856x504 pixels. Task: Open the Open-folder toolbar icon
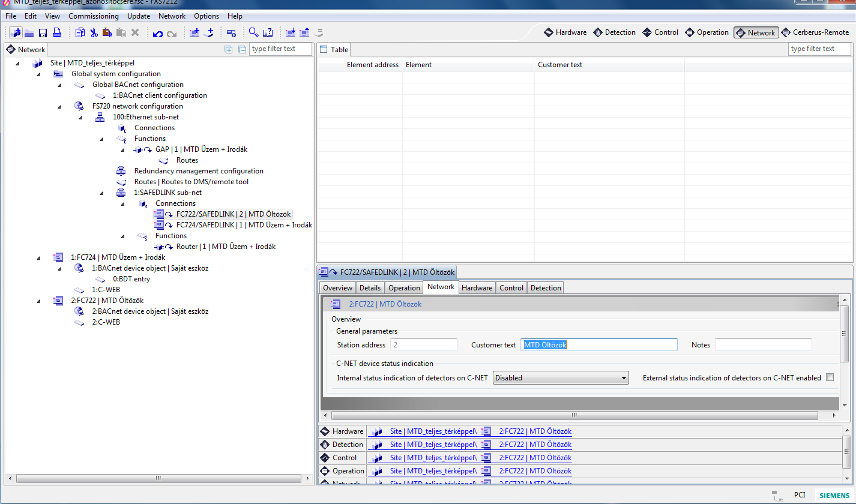[29, 33]
